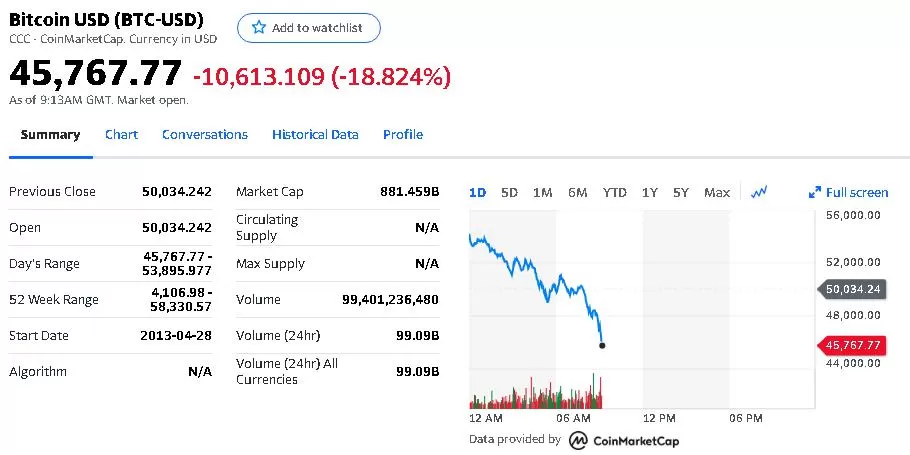The height and width of the screenshot is (455, 910).
Task: Click the CoinMarketCap logo icon
Action: click(578, 440)
